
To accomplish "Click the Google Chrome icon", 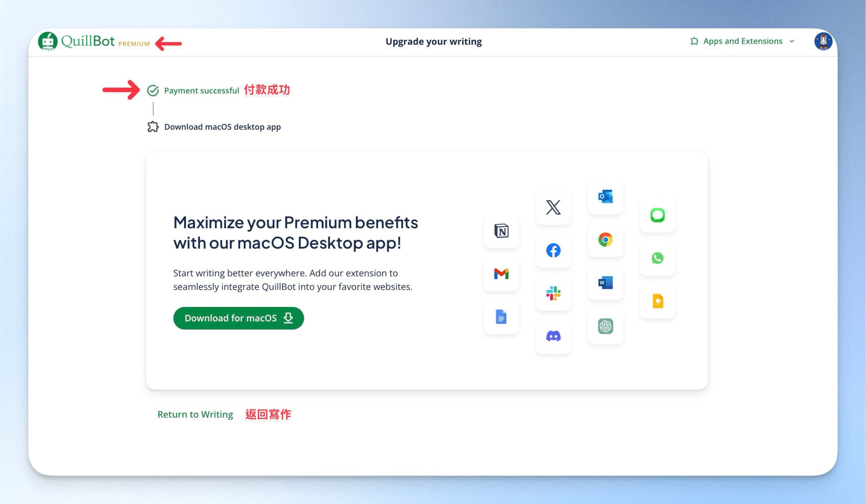I will tap(605, 239).
